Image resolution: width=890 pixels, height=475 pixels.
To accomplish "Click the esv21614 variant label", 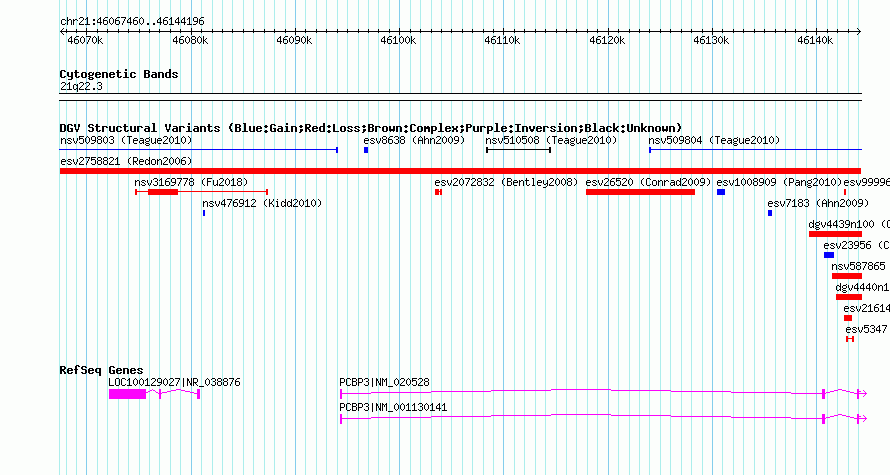I will tap(867, 308).
